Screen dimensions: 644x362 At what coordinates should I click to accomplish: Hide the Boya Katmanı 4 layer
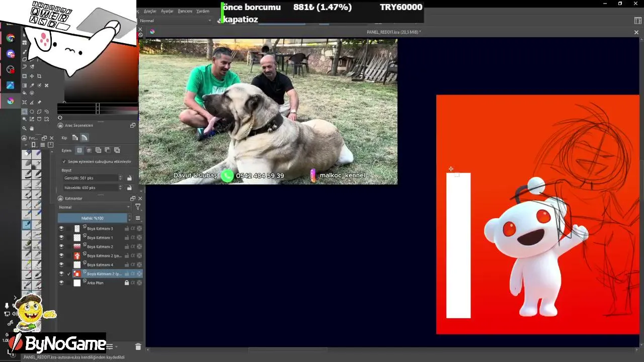61,264
